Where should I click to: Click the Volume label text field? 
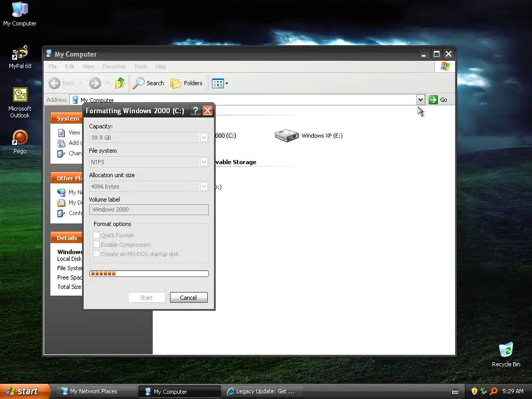pyautogui.click(x=149, y=209)
